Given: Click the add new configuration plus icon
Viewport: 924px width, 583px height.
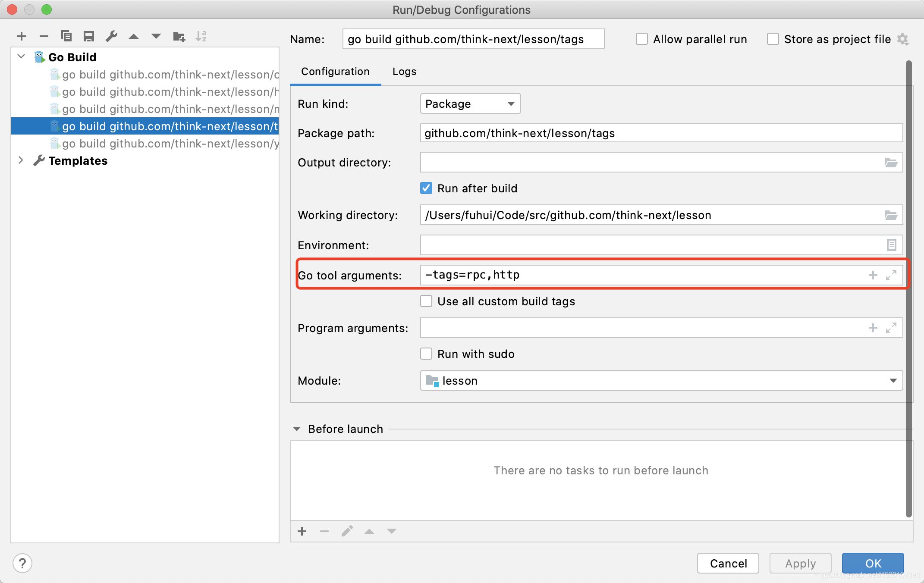Looking at the screenshot, I should click(x=22, y=37).
